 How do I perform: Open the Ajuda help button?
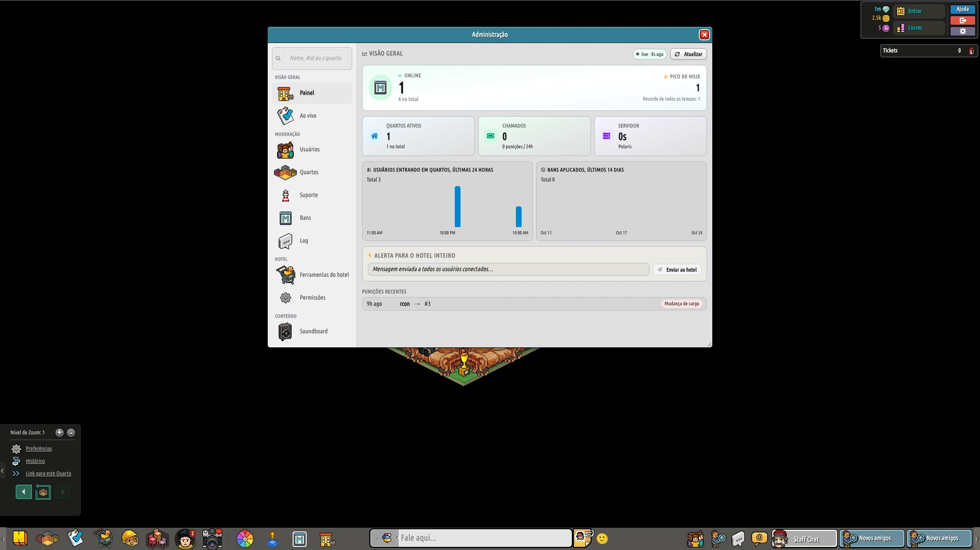(962, 9)
